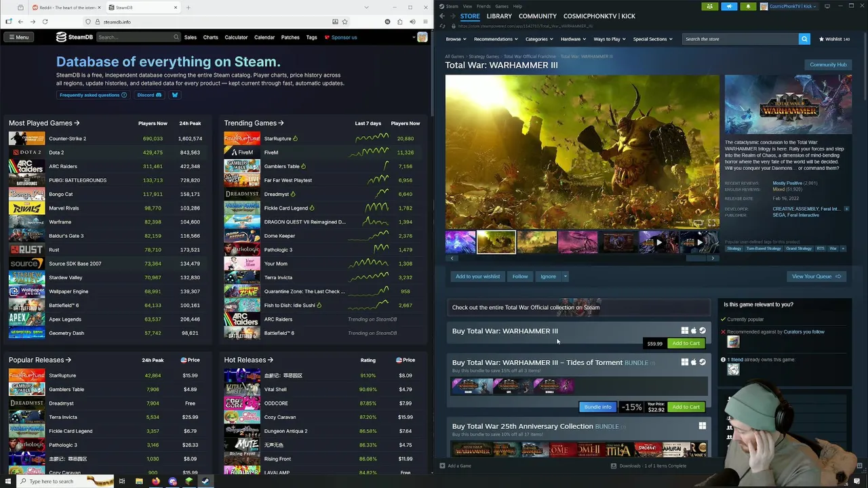Go back using the Firefox back arrow
Image resolution: width=868 pixels, height=488 pixels.
click(x=20, y=22)
